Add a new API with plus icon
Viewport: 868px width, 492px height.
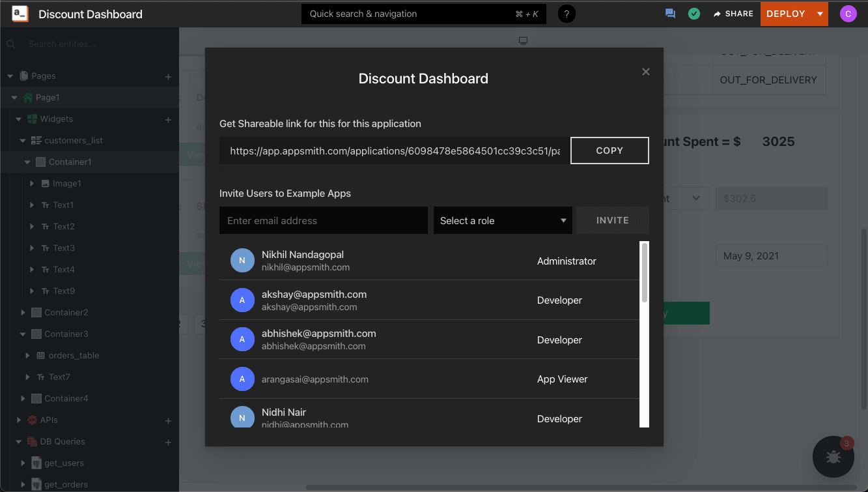coord(168,420)
